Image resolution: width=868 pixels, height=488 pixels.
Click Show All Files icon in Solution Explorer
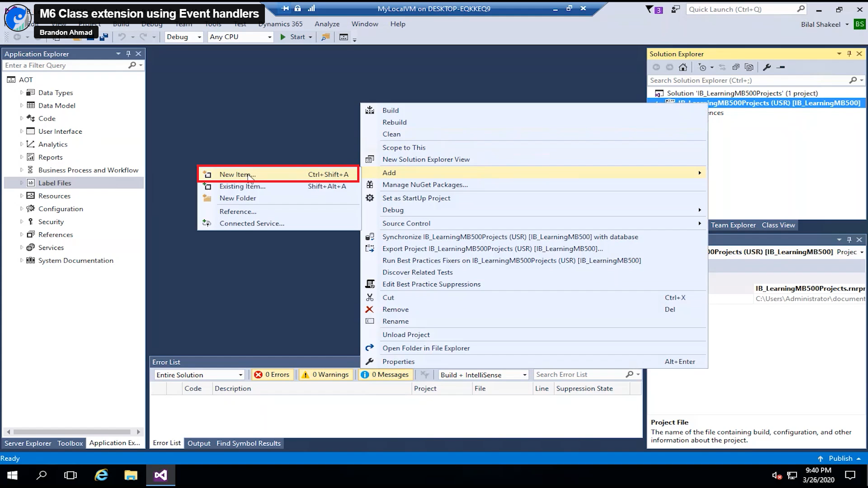coord(749,67)
